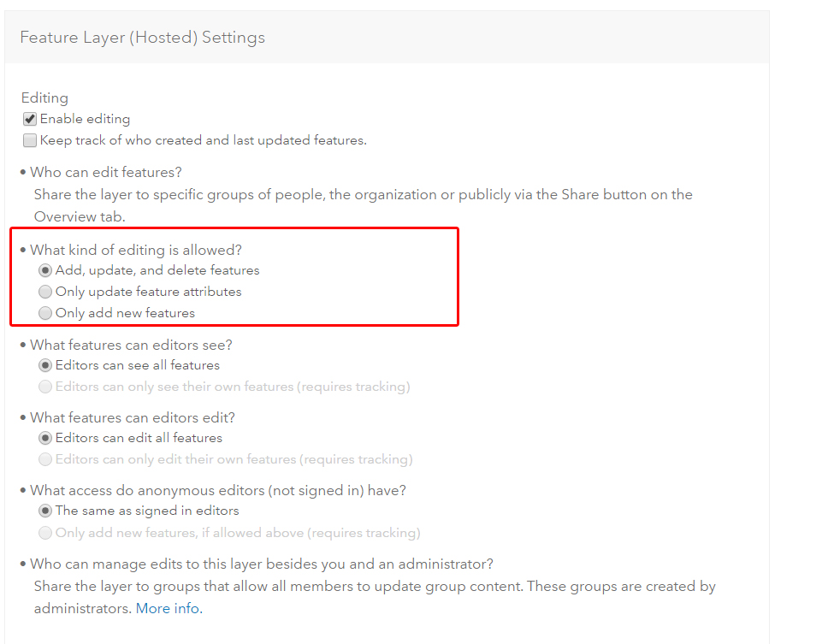The height and width of the screenshot is (644, 840).
Task: Click the Feature Layer (Hosted) Settings header
Action: pyautogui.click(x=142, y=38)
